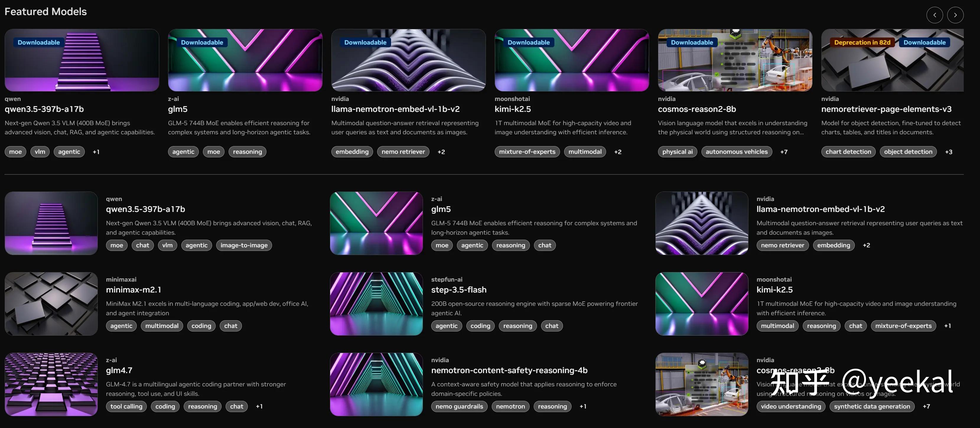This screenshot has width=980, height=428.
Task: Open the minimax-m2.1 thumbnail image
Action: point(51,304)
